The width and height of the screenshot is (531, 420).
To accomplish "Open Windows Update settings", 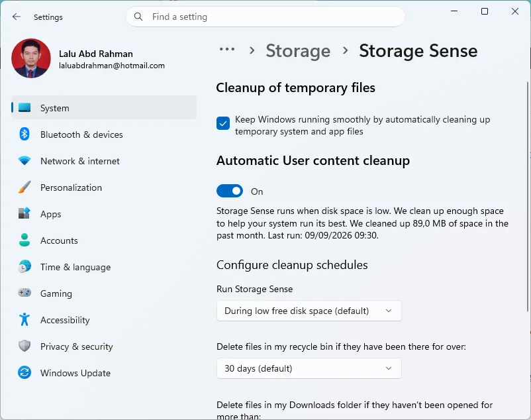I will click(x=104, y=373).
